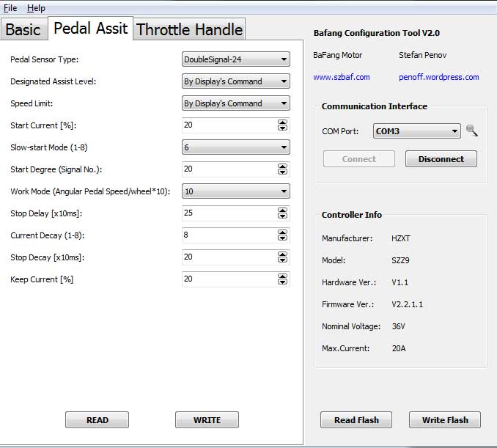497x448 pixels.
Task: Click the magnifier icon beside COM Port
Action: pos(472,131)
